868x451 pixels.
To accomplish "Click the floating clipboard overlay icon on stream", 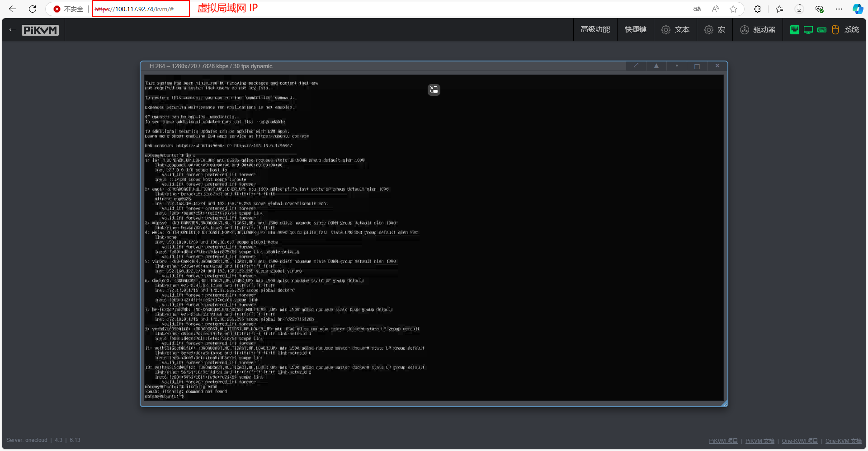I will point(434,90).
